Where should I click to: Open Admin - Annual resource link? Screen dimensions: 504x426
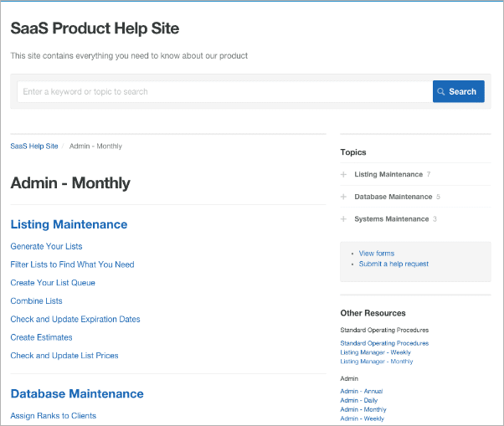[362, 391]
